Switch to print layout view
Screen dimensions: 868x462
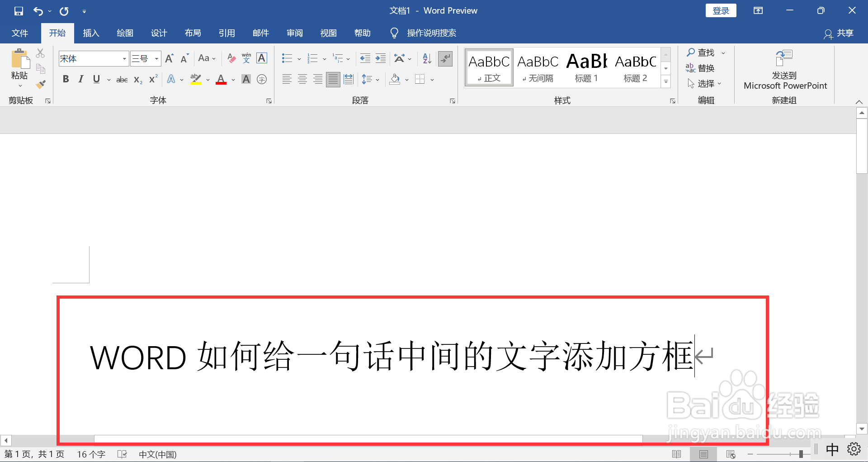[703, 454]
